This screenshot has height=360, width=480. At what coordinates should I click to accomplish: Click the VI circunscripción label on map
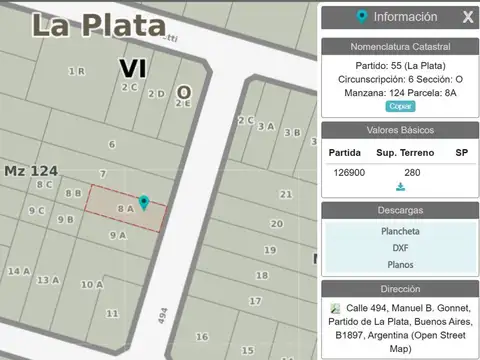click(133, 69)
